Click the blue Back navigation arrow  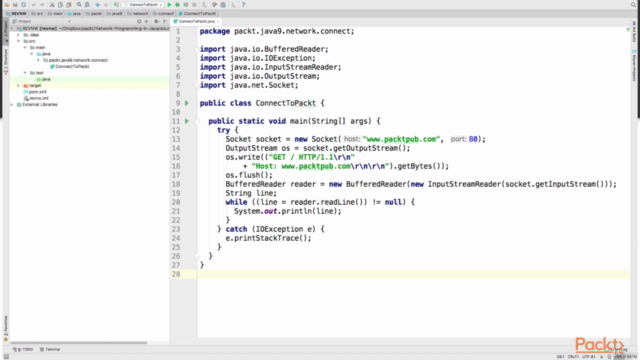pos(98,4)
